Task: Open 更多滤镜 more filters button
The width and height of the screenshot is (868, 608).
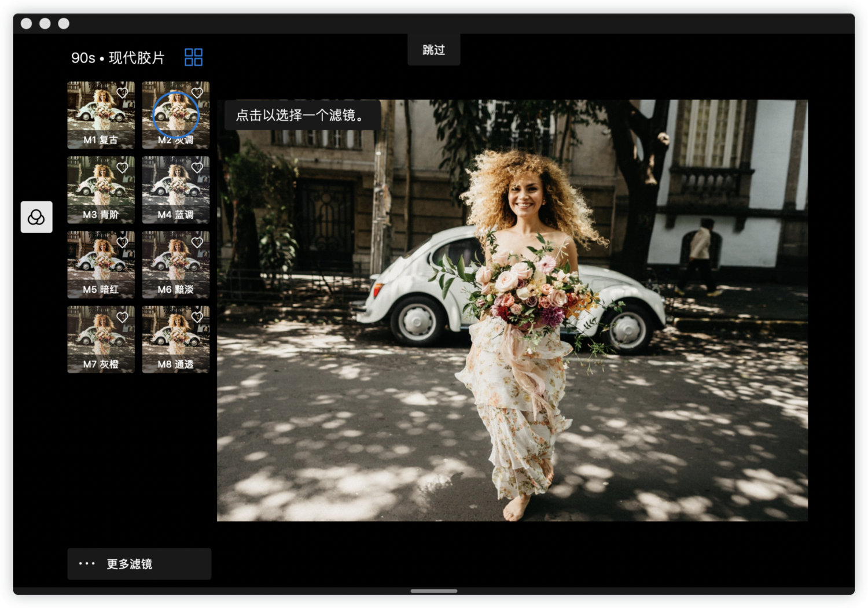Action: [139, 564]
